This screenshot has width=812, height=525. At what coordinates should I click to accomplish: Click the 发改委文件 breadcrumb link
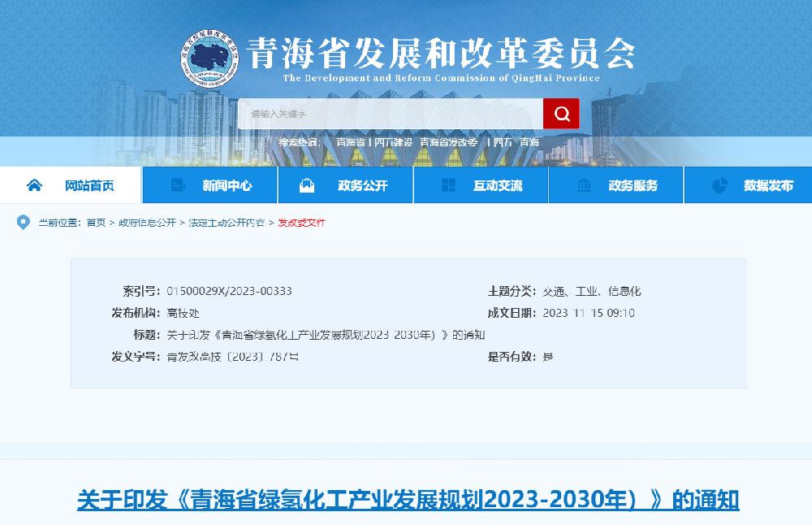[x=301, y=223]
